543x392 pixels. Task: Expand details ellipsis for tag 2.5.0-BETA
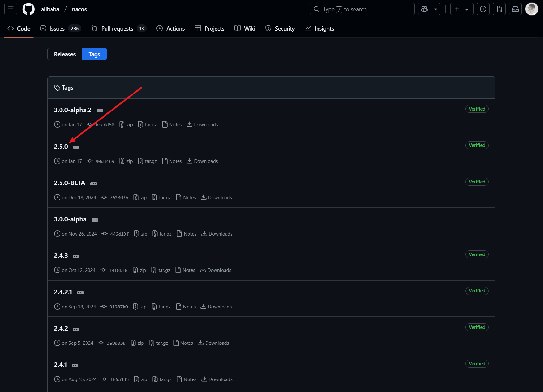point(94,184)
